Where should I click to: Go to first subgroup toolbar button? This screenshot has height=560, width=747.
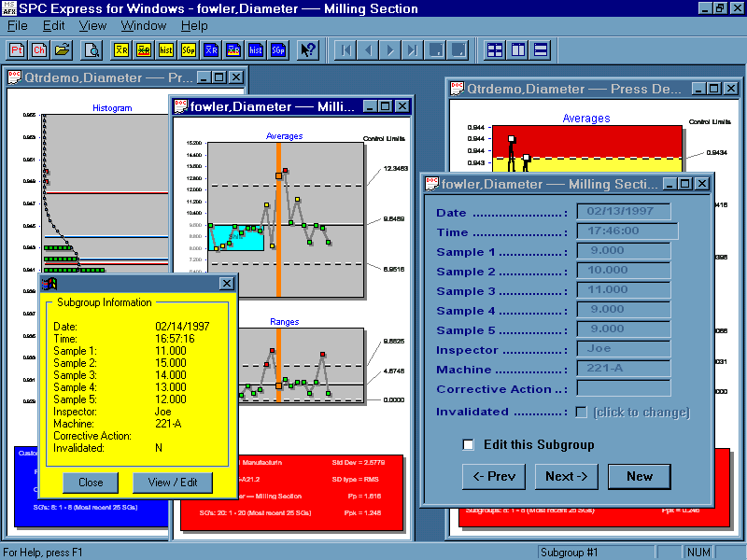346,50
